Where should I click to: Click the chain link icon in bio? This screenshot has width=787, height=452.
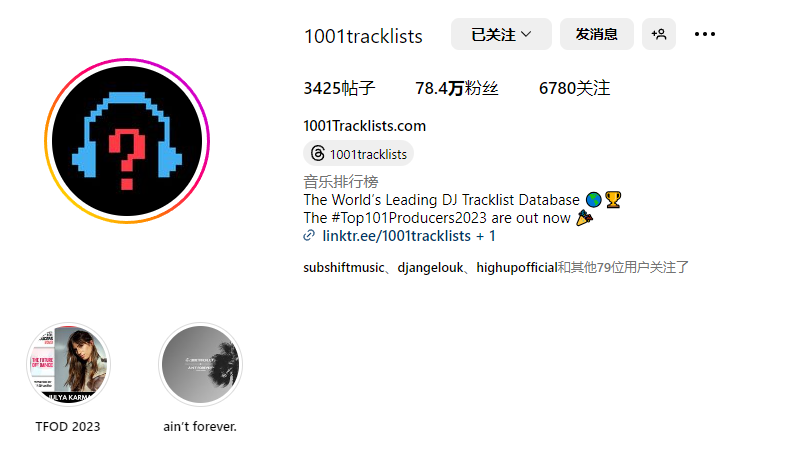pyautogui.click(x=309, y=235)
